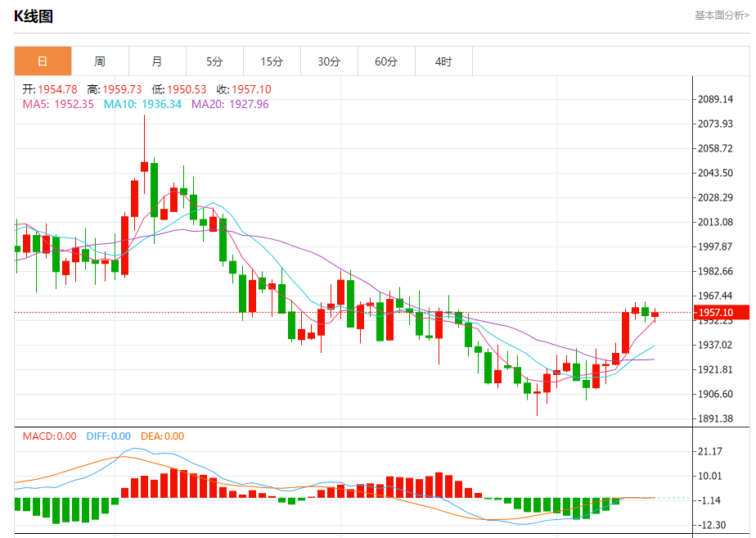The height and width of the screenshot is (538, 756).
Task: Switch to the 月 monthly tab
Action: tap(157, 61)
